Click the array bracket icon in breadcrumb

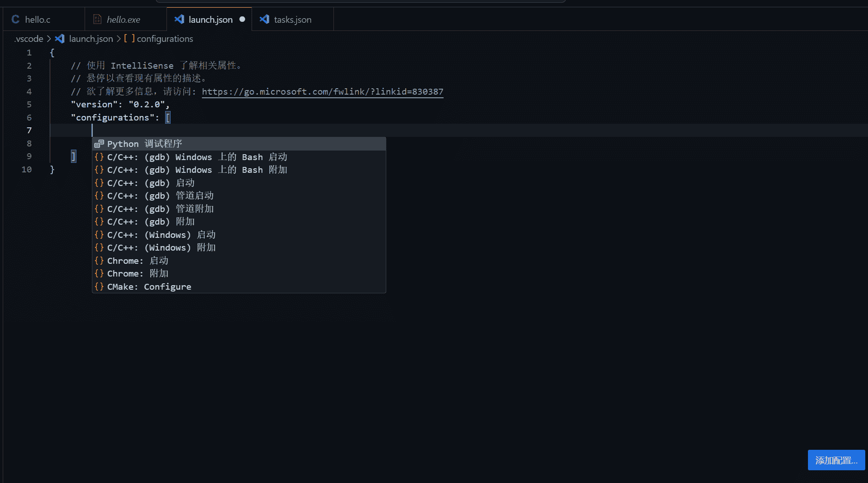(x=129, y=39)
